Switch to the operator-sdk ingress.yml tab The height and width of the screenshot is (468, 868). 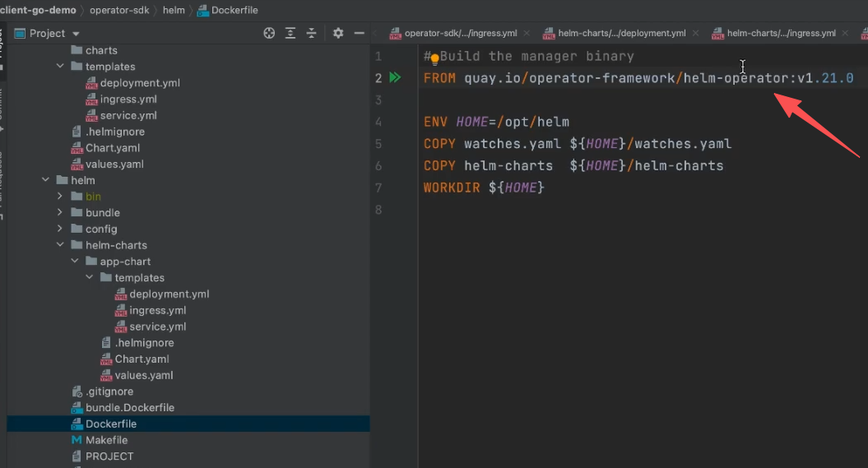tap(460, 34)
